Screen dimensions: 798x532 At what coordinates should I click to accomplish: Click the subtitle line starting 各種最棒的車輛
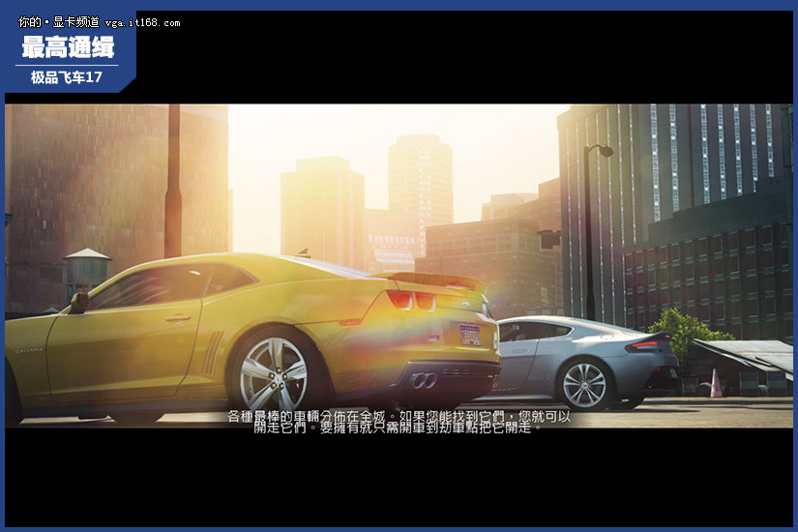[399, 417]
